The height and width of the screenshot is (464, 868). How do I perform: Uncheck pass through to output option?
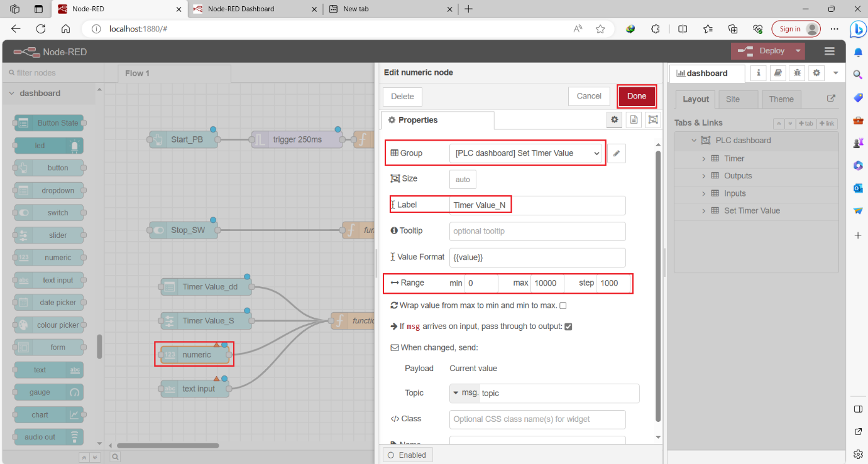tap(568, 326)
